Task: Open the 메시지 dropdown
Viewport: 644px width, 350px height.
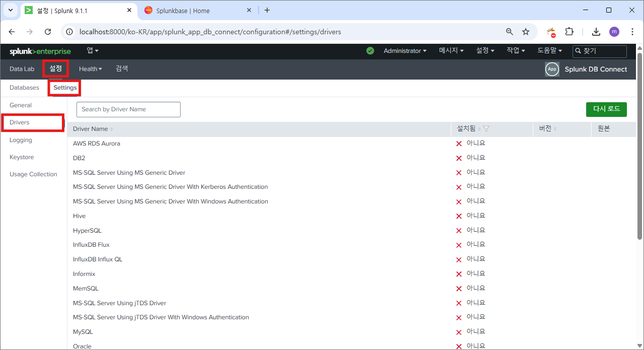Action: pos(451,51)
